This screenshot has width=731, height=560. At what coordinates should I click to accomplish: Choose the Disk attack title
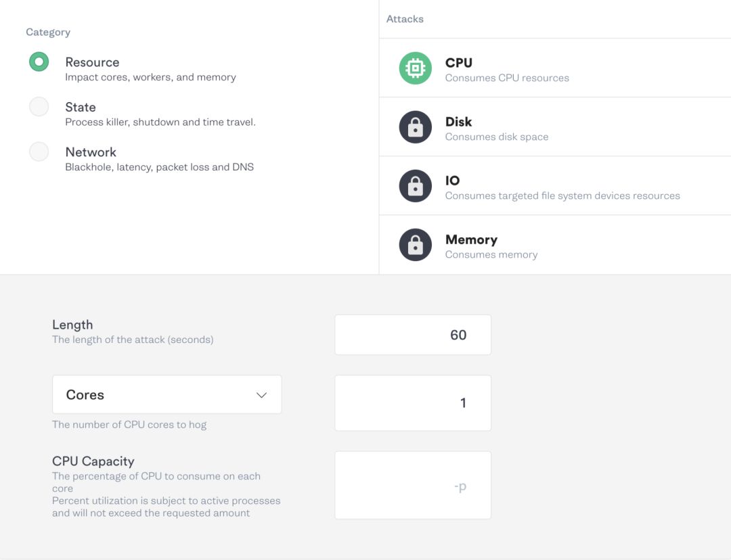point(458,122)
